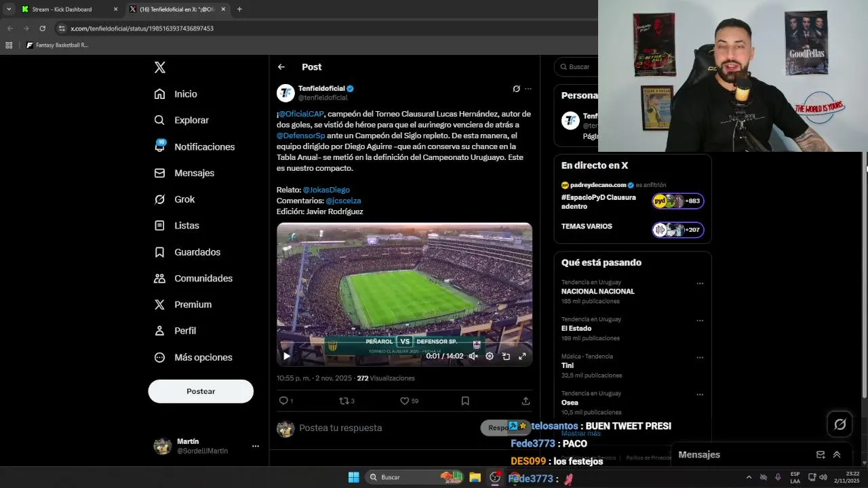
Task: Open options for Osea trend
Action: (700, 394)
